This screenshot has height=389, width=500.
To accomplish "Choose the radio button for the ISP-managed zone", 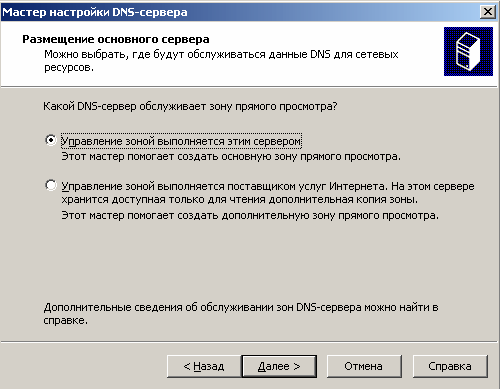I will coord(51,185).
